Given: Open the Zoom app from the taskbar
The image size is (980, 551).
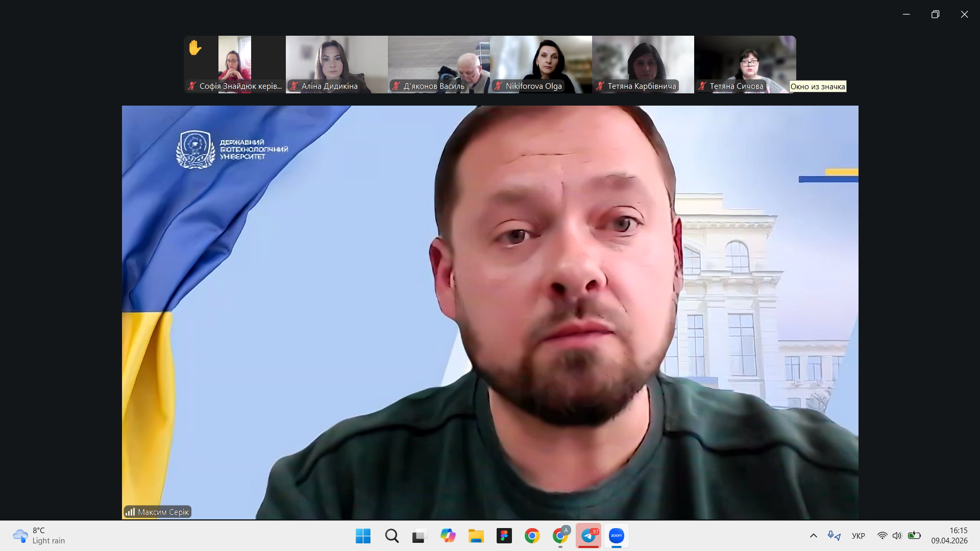Looking at the screenshot, I should pos(617,536).
